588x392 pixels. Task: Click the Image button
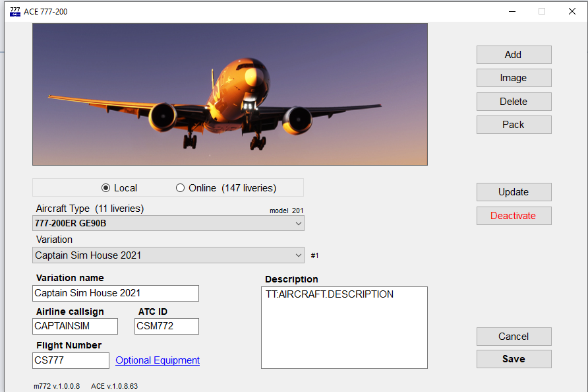click(514, 78)
